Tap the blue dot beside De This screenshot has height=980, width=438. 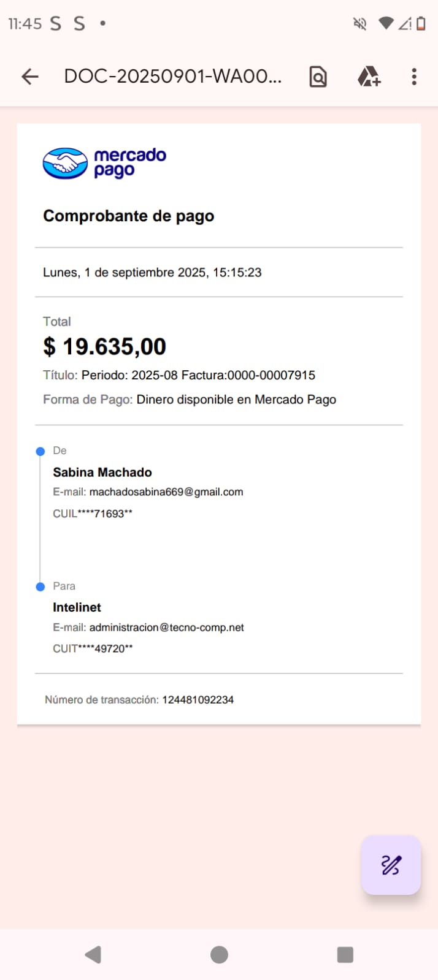click(40, 452)
